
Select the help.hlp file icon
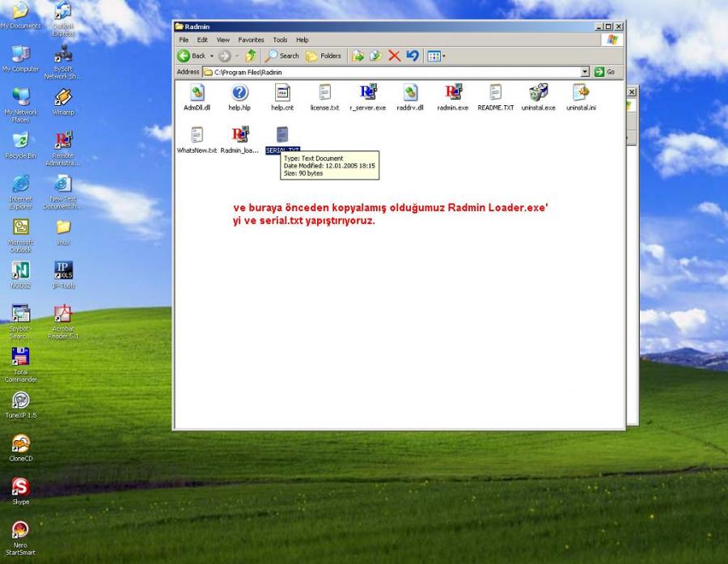coord(239,93)
